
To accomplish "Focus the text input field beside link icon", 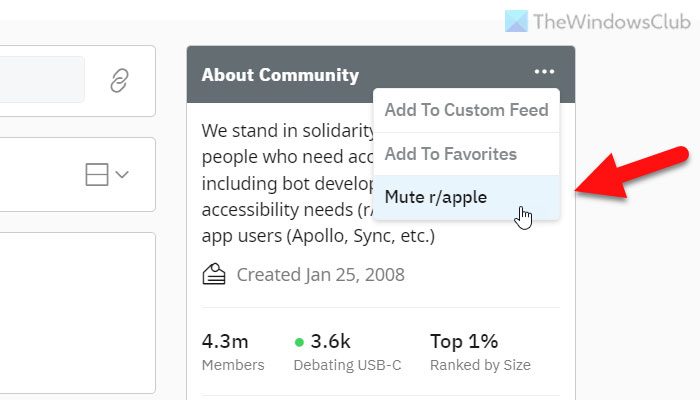I will [40, 80].
